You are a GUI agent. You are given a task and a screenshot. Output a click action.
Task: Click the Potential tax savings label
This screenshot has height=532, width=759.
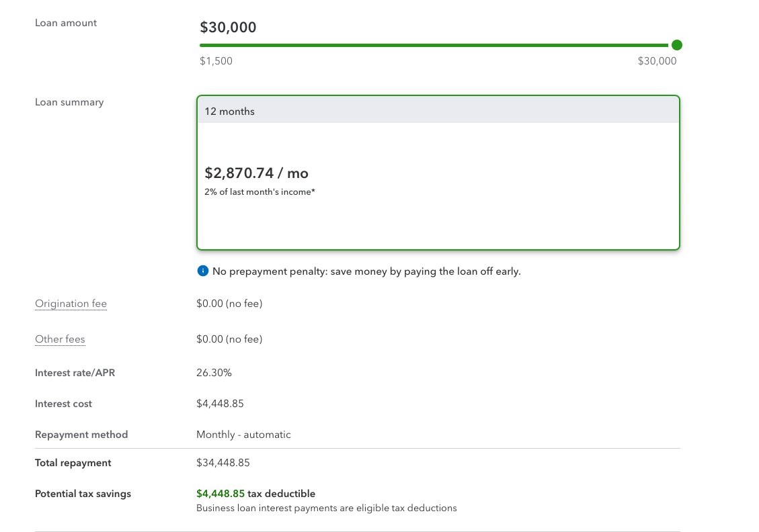(x=83, y=493)
